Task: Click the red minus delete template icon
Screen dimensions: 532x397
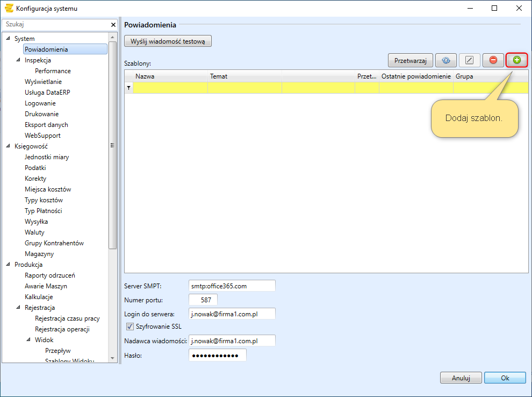Action: [493, 60]
